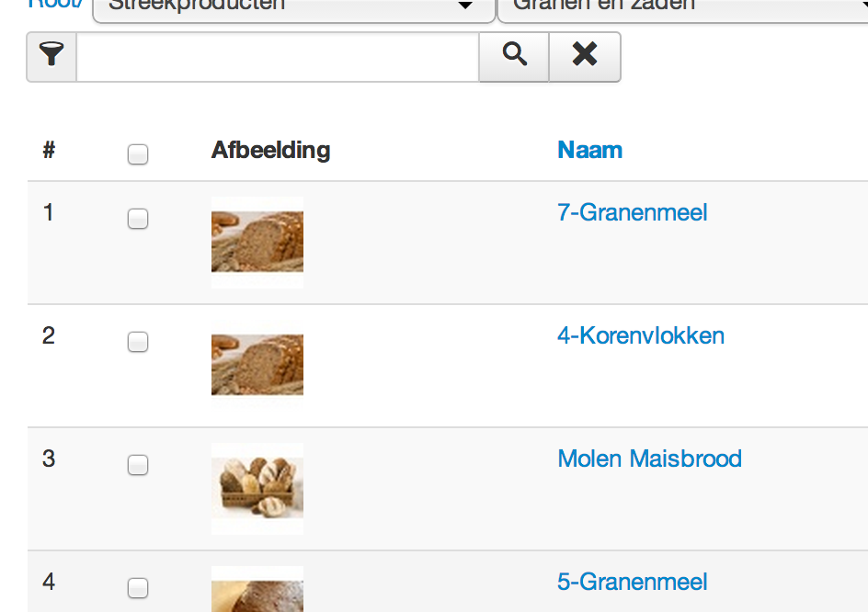The image size is (868, 612).
Task: Select the checkbox for row 2
Action: tap(138, 342)
